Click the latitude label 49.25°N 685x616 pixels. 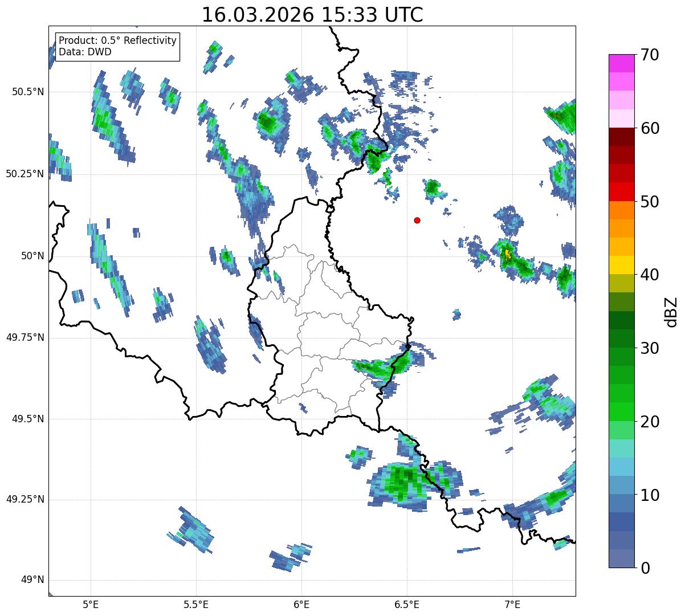tap(25, 500)
